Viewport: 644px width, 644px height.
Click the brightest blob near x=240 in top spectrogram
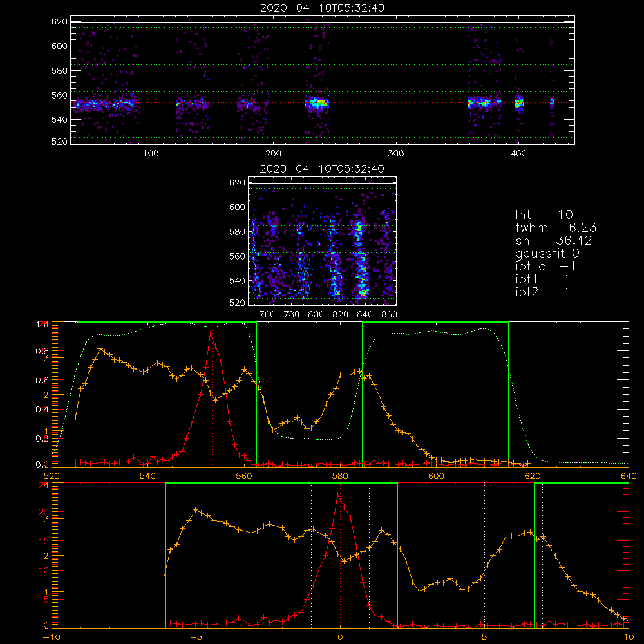[x=317, y=103]
